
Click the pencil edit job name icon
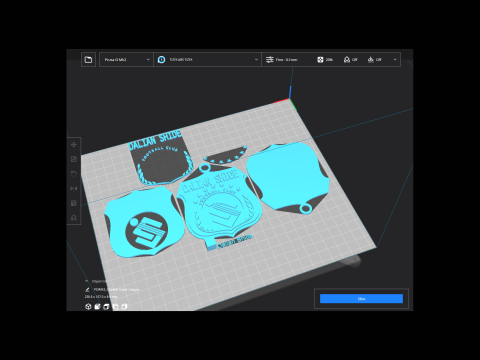pyautogui.click(x=87, y=290)
